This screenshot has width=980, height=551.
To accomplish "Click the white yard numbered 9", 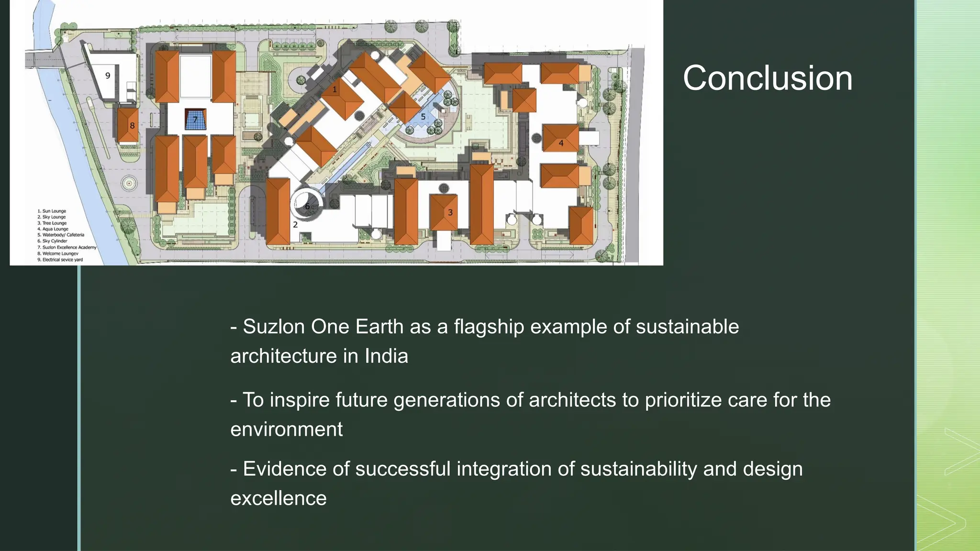I will 108,76.
